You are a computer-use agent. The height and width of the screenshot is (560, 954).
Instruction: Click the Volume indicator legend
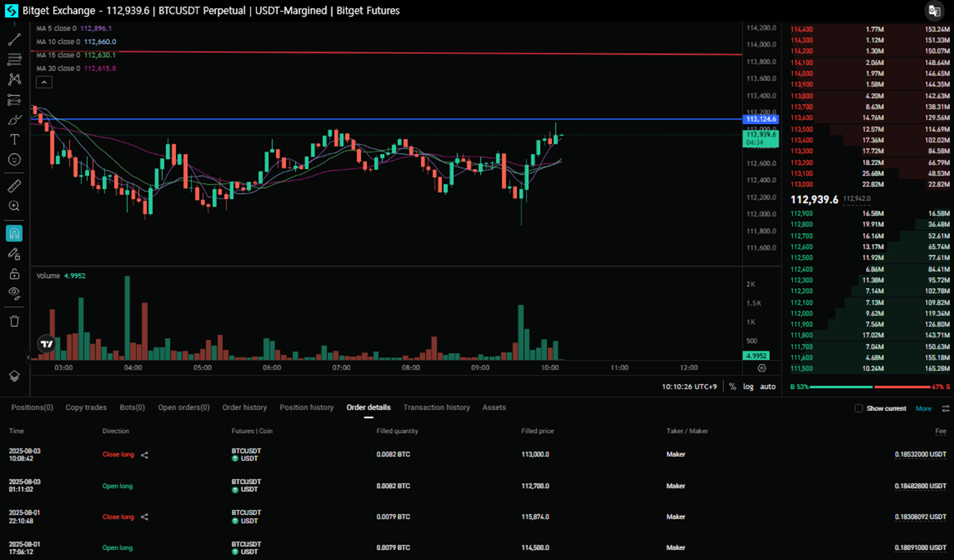pyautogui.click(x=60, y=276)
